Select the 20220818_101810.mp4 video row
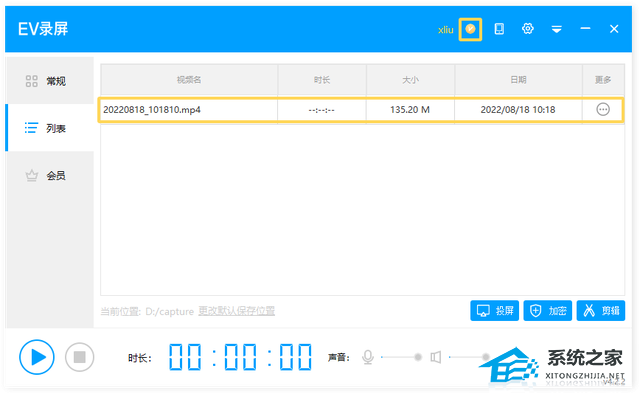This screenshot has width=640, height=394. coord(360,109)
